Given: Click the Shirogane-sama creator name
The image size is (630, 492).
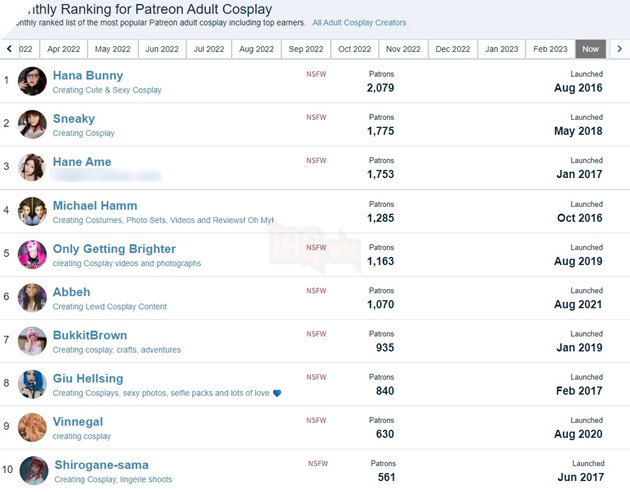Looking at the screenshot, I should [100, 465].
